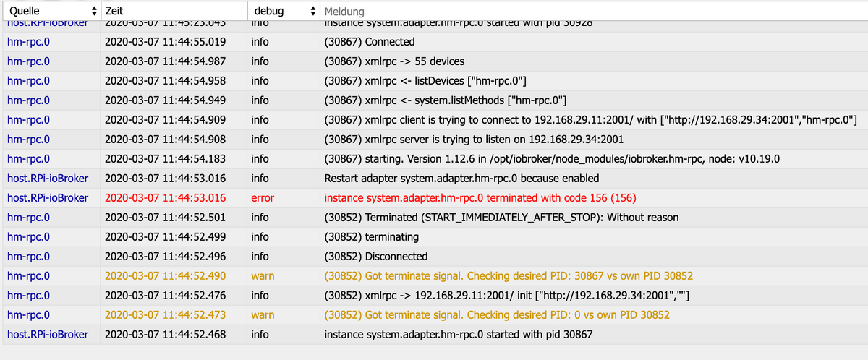Image resolution: width=868 pixels, height=360 pixels.
Task: Click the '(30852) Disconnected' log message
Action: click(x=376, y=257)
